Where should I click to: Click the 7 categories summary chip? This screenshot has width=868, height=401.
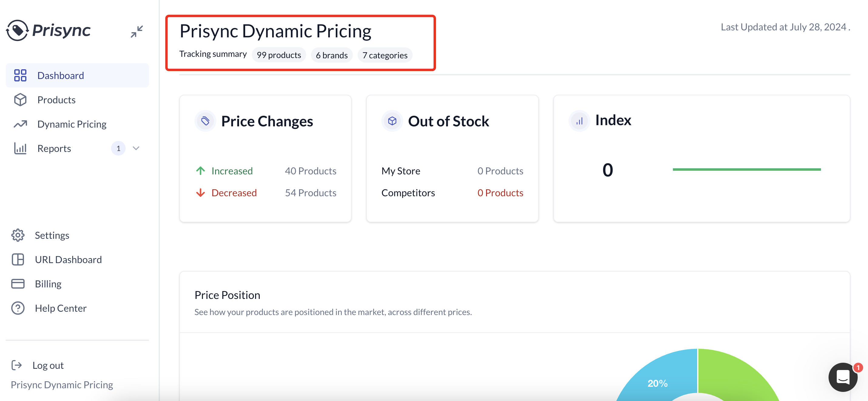coord(385,55)
